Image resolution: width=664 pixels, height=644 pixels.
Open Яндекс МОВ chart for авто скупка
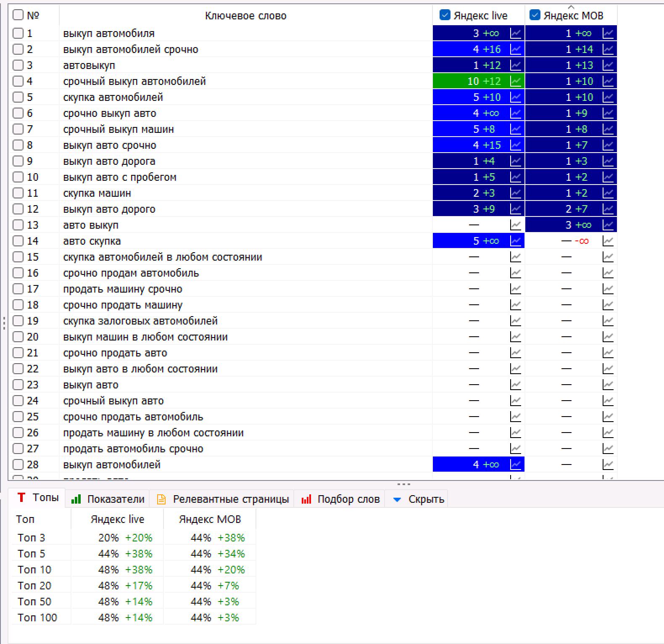tap(608, 241)
